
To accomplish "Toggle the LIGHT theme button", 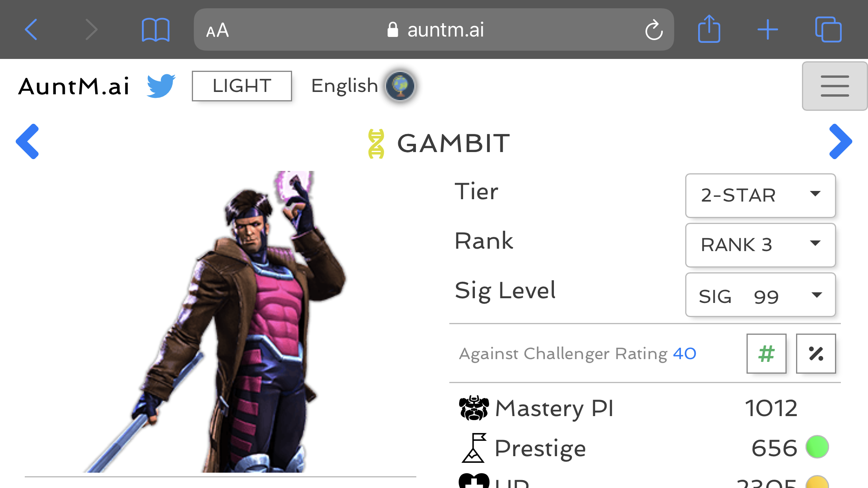I will click(242, 86).
